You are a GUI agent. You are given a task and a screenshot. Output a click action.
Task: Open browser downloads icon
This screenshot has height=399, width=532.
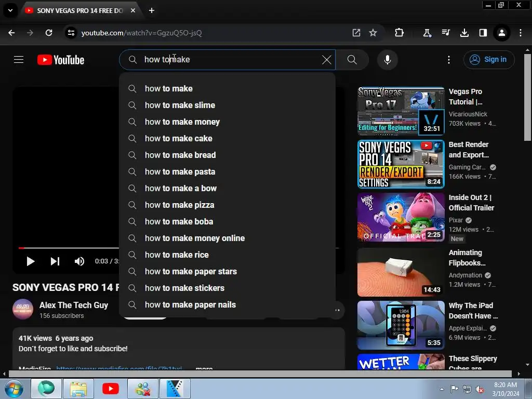pos(464,33)
